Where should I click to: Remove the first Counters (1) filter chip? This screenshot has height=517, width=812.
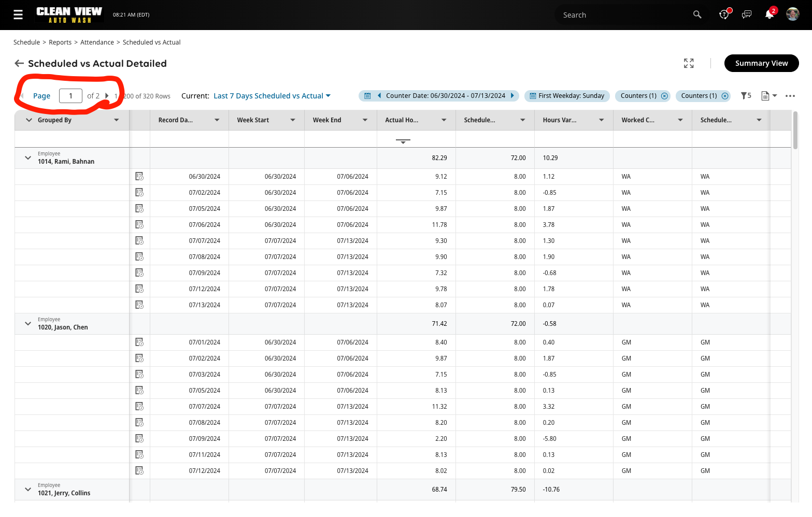point(664,96)
